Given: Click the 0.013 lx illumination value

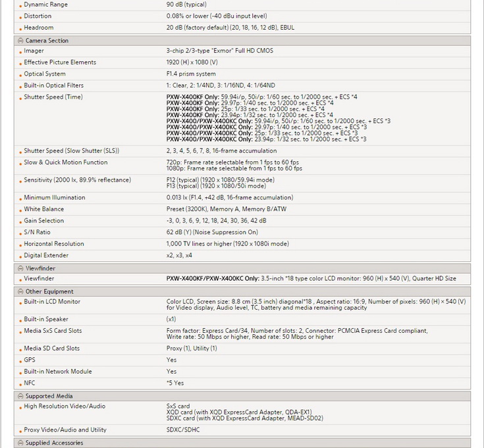Looking at the screenshot, I should coord(230,197).
